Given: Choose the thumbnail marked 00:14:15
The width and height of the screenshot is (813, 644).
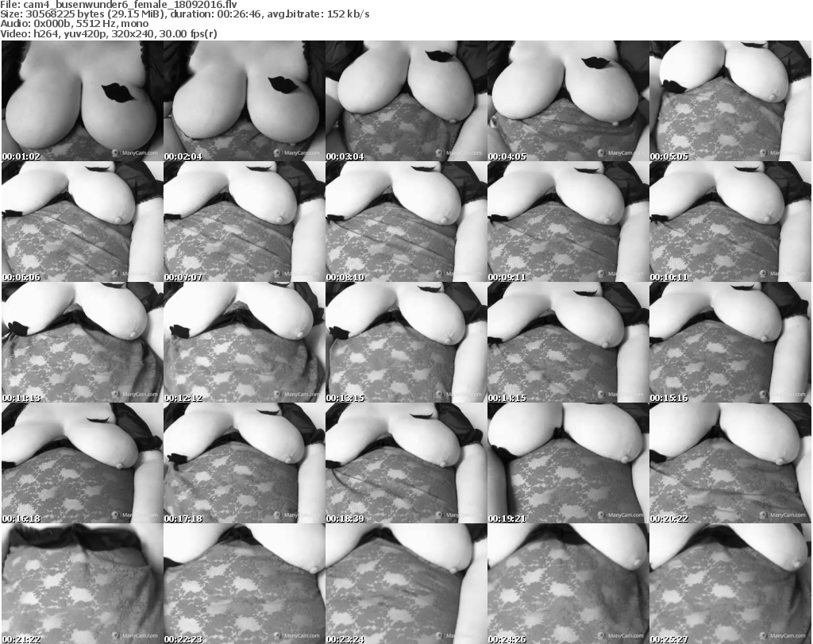Looking at the screenshot, I should [x=568, y=342].
